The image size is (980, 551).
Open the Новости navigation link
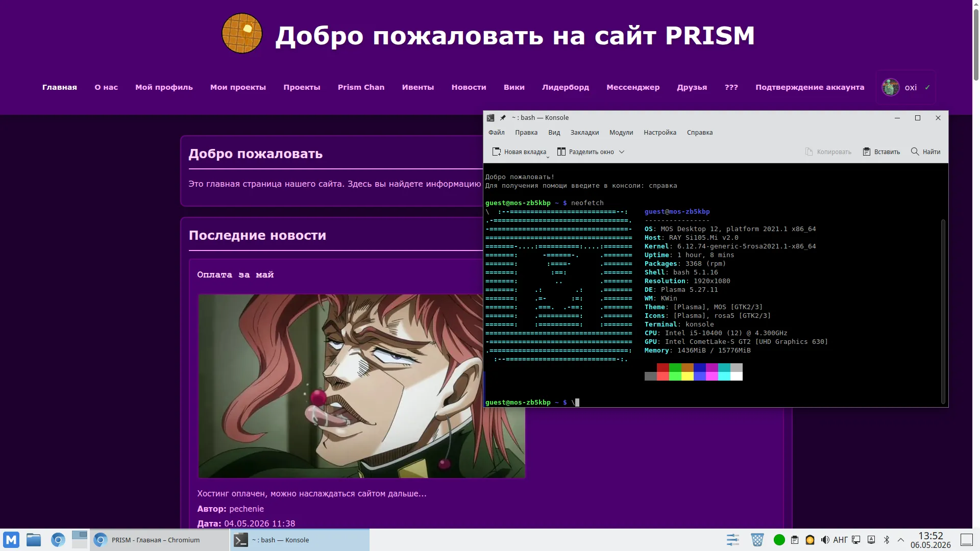469,87
